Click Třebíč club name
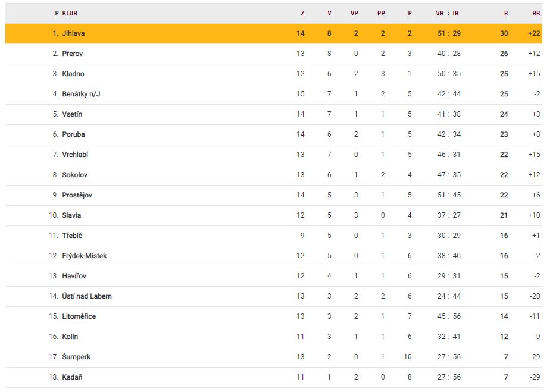The image size is (547, 392). tap(73, 236)
